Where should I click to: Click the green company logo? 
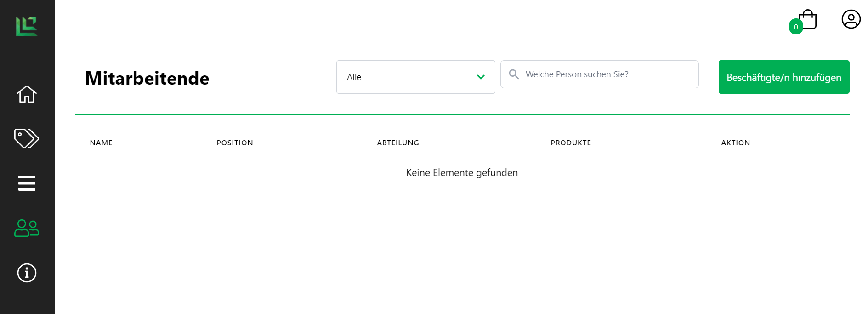pyautogui.click(x=27, y=26)
